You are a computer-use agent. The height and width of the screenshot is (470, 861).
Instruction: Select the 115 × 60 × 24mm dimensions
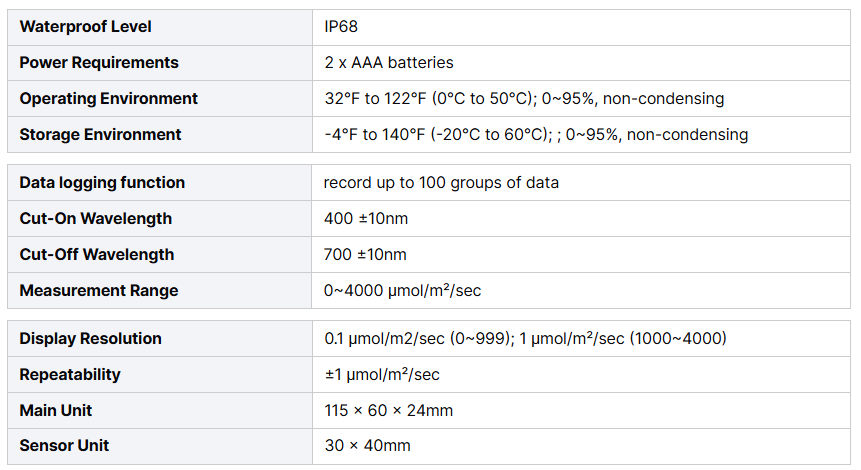pyautogui.click(x=388, y=411)
